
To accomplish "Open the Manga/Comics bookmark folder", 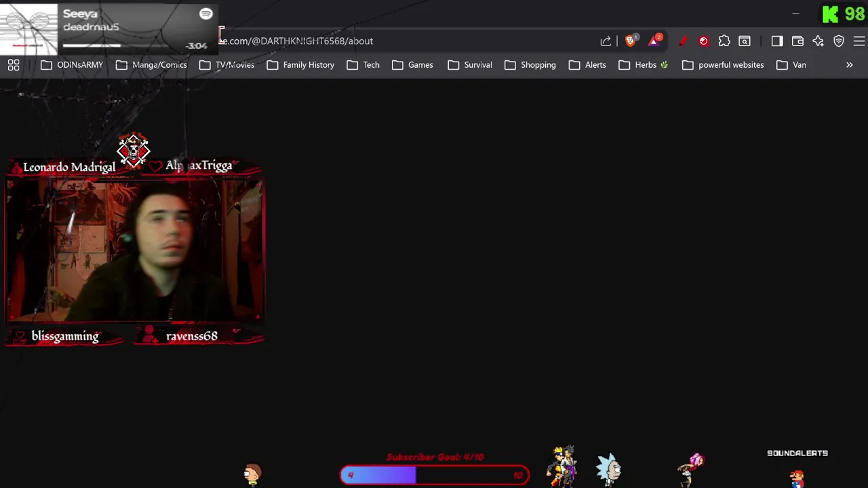I will click(151, 65).
